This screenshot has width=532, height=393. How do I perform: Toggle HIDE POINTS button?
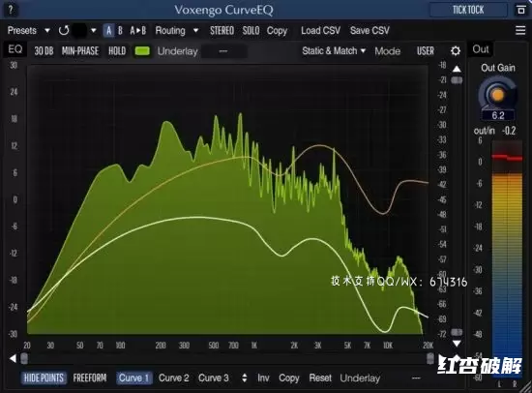[44, 378]
